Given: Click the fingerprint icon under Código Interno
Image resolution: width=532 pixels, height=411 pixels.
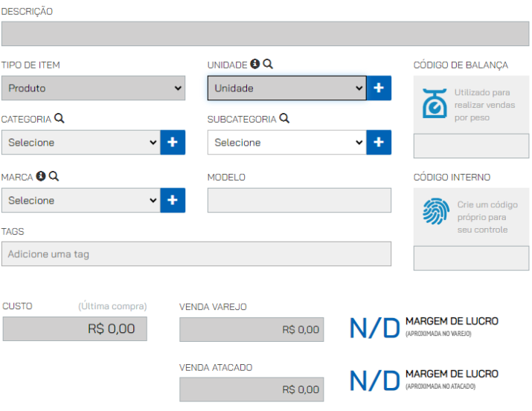Looking at the screenshot, I should point(436,211).
